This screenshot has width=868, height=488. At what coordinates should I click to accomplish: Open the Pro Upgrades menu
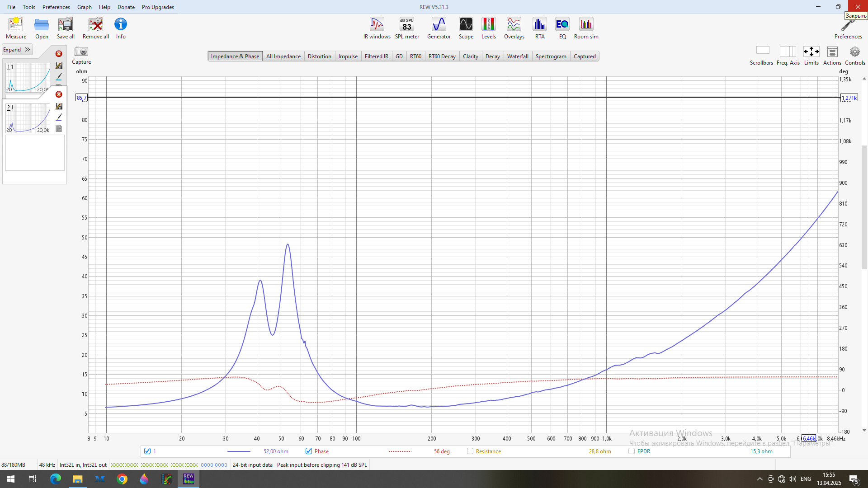(x=158, y=7)
